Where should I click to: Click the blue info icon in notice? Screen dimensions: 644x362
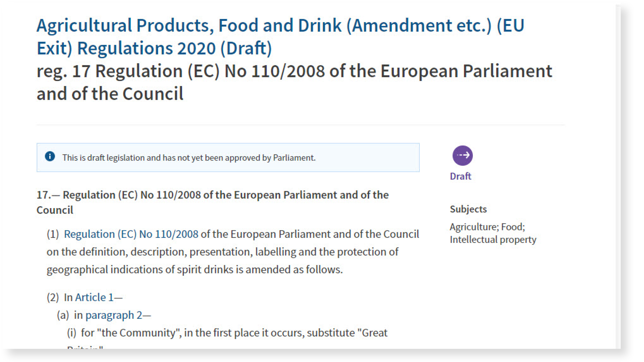click(50, 157)
